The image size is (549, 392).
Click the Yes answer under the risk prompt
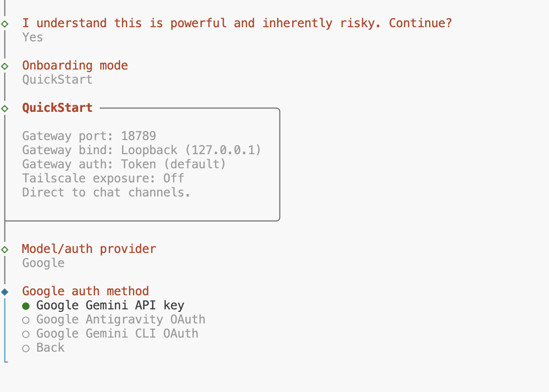coord(33,37)
